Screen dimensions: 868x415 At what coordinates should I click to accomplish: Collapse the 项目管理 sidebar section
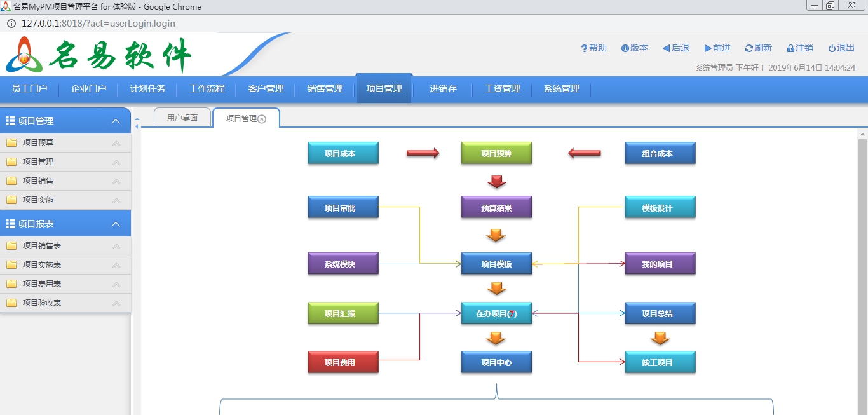coord(116,121)
